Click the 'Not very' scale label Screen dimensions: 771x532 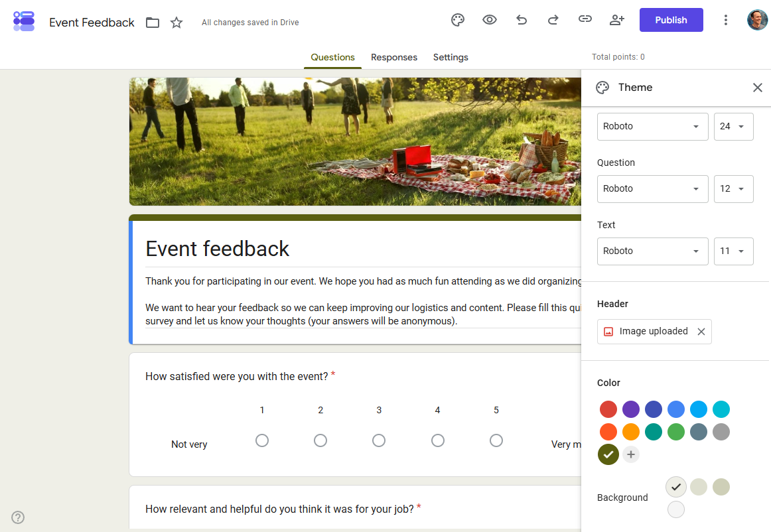coord(189,444)
